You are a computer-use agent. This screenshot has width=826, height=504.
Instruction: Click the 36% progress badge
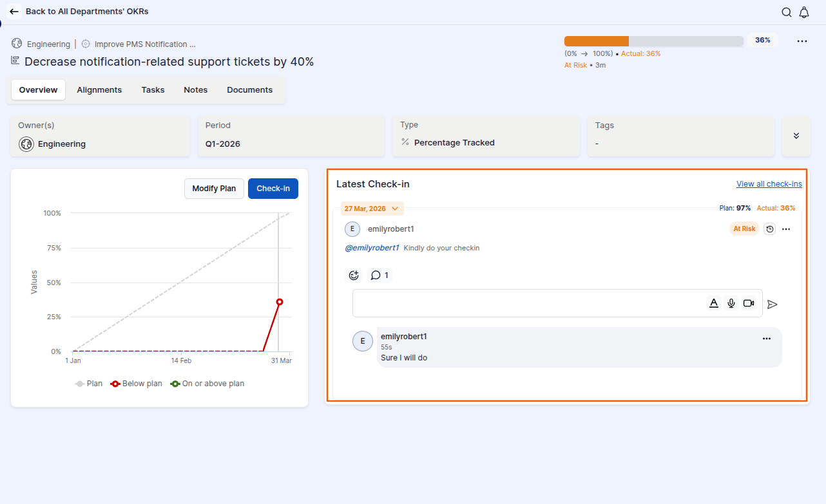tap(763, 40)
